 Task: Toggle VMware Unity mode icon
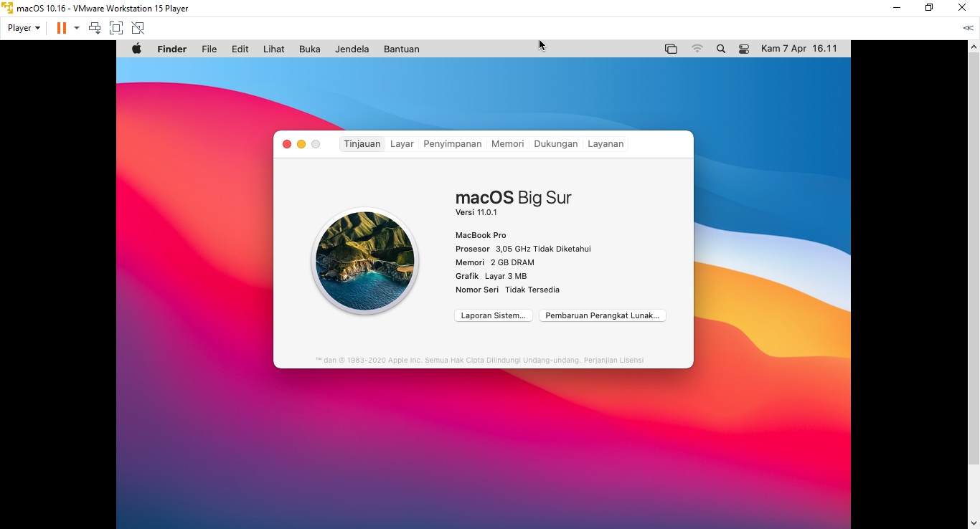point(138,28)
